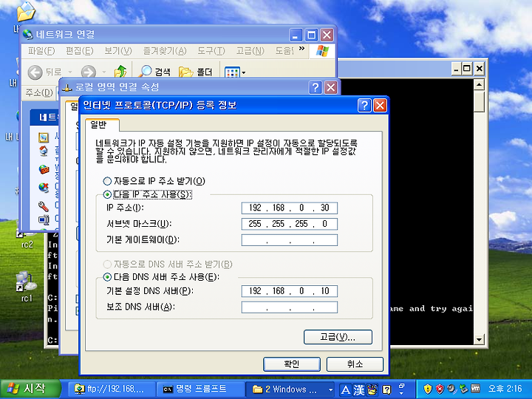Click 시작 Start button

tap(30, 389)
